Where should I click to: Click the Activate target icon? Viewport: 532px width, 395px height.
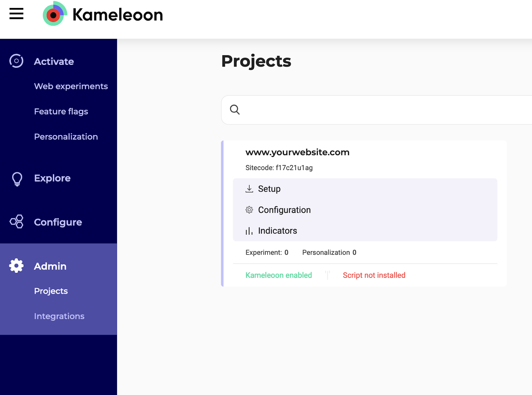tap(16, 61)
